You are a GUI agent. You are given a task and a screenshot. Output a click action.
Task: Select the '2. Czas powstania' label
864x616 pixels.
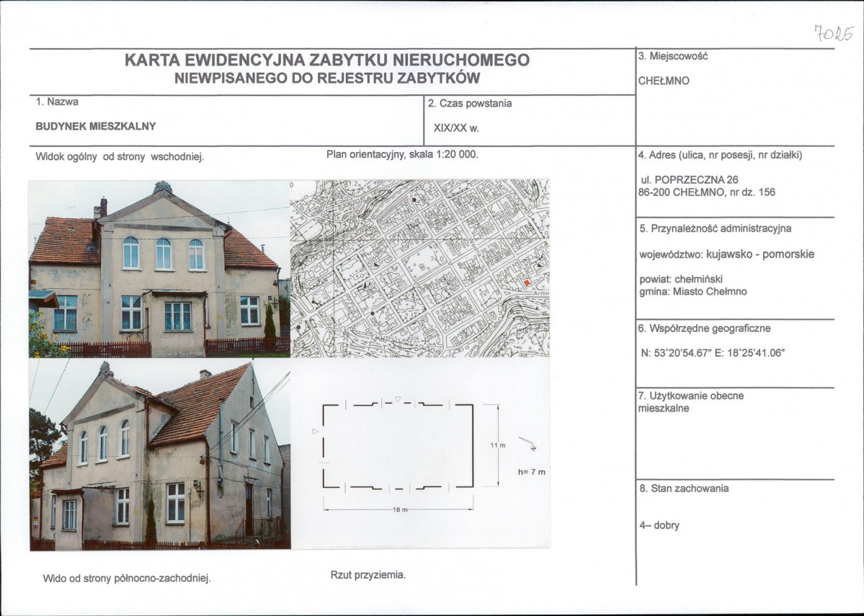469,104
